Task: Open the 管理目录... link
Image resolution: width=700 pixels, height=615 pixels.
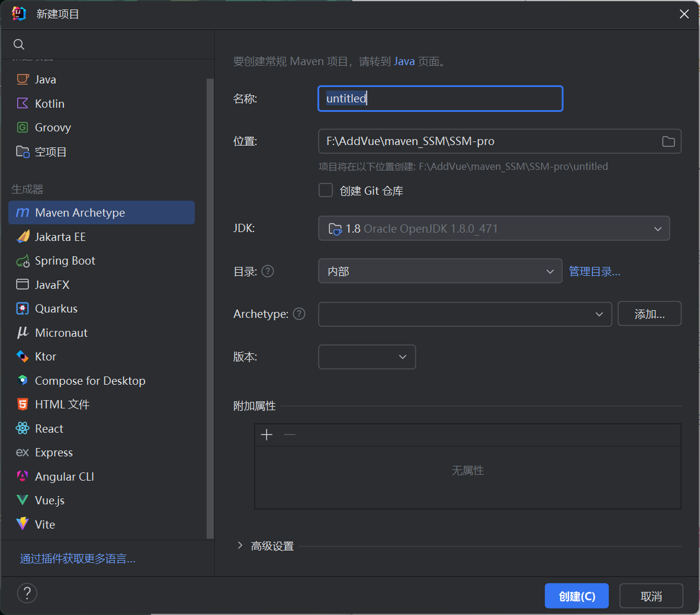Action: click(x=594, y=272)
